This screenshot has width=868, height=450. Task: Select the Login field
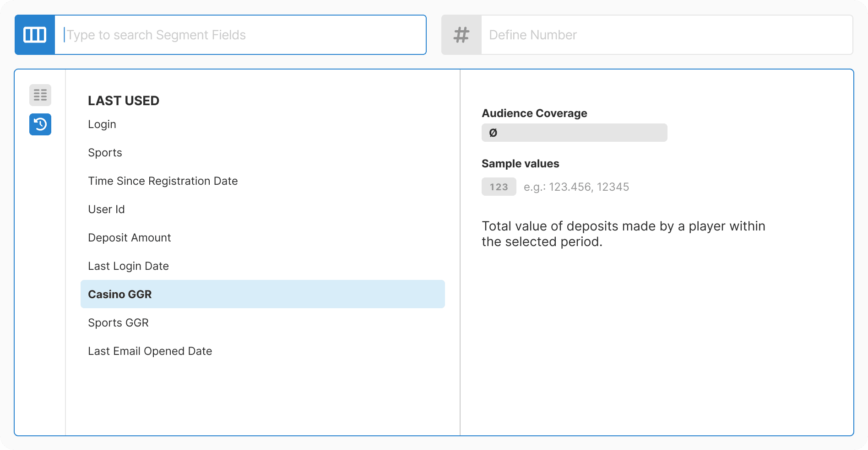tap(102, 124)
